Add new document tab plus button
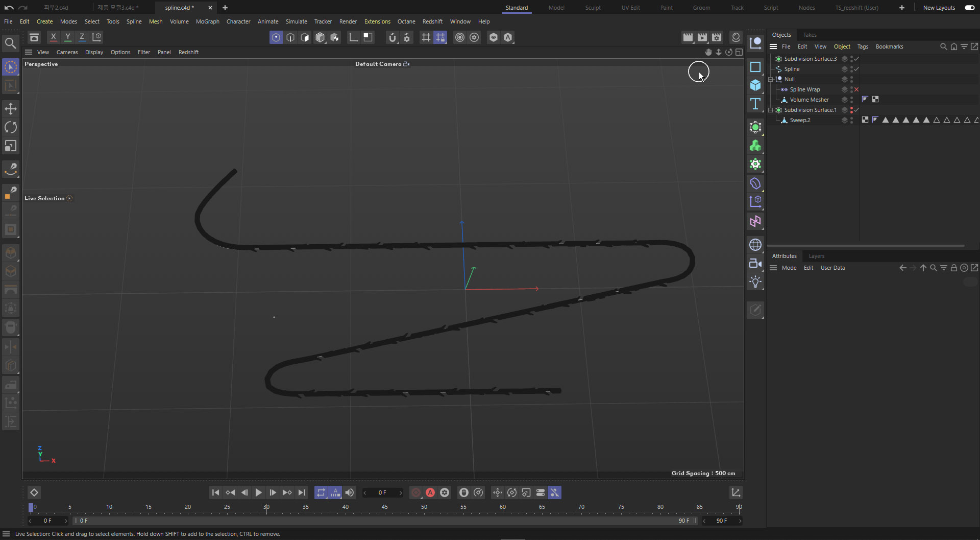Image resolution: width=980 pixels, height=540 pixels. [x=225, y=8]
